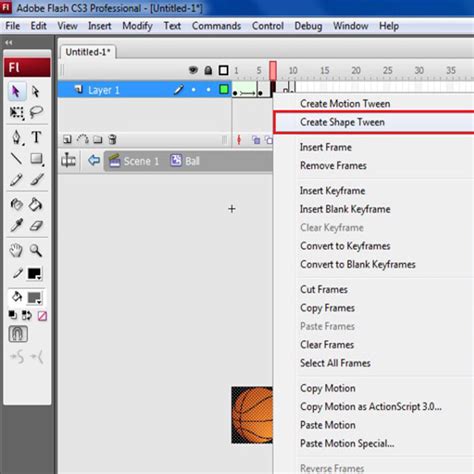Viewport: 474px width, 474px height.
Task: Open the Control menu
Action: [268, 26]
